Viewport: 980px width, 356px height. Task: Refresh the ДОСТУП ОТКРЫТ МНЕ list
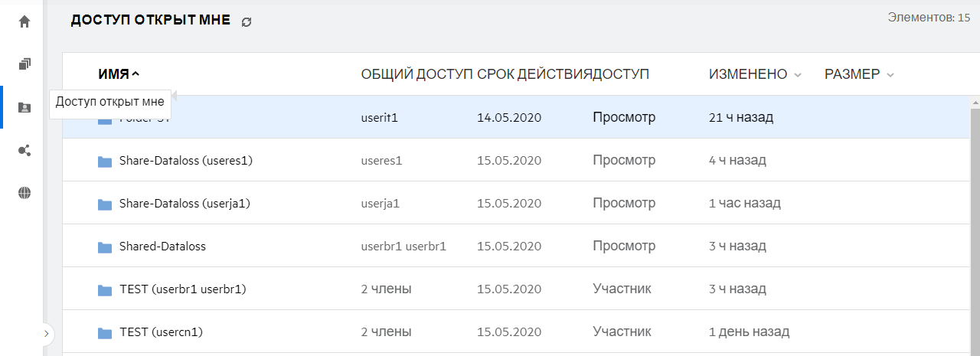coord(246,22)
